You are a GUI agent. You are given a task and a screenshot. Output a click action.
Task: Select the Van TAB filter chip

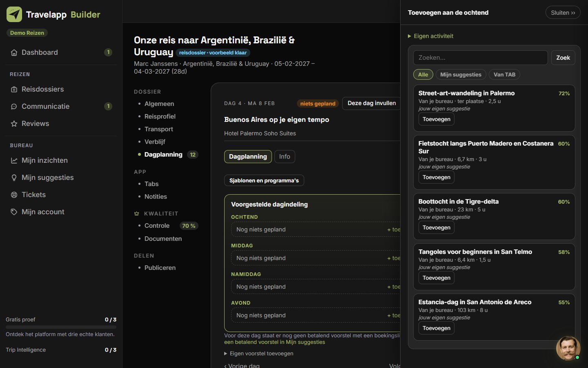tap(504, 74)
